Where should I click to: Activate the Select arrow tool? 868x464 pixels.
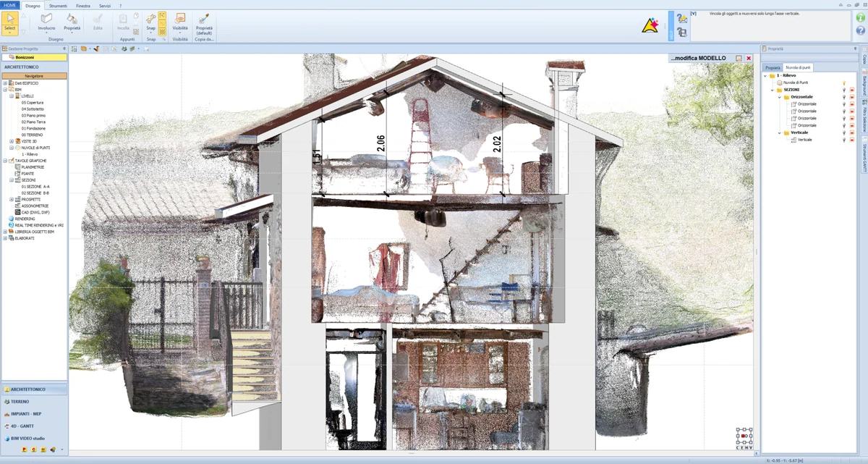(x=9, y=20)
